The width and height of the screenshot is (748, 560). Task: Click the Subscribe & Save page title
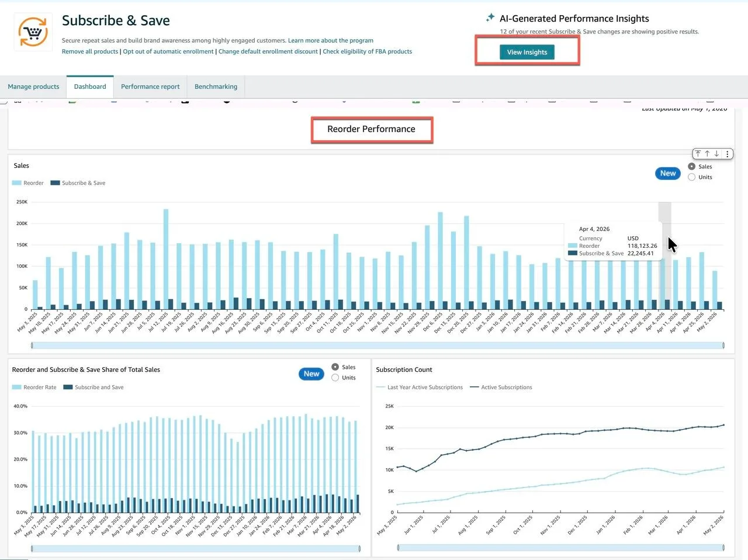coord(116,21)
